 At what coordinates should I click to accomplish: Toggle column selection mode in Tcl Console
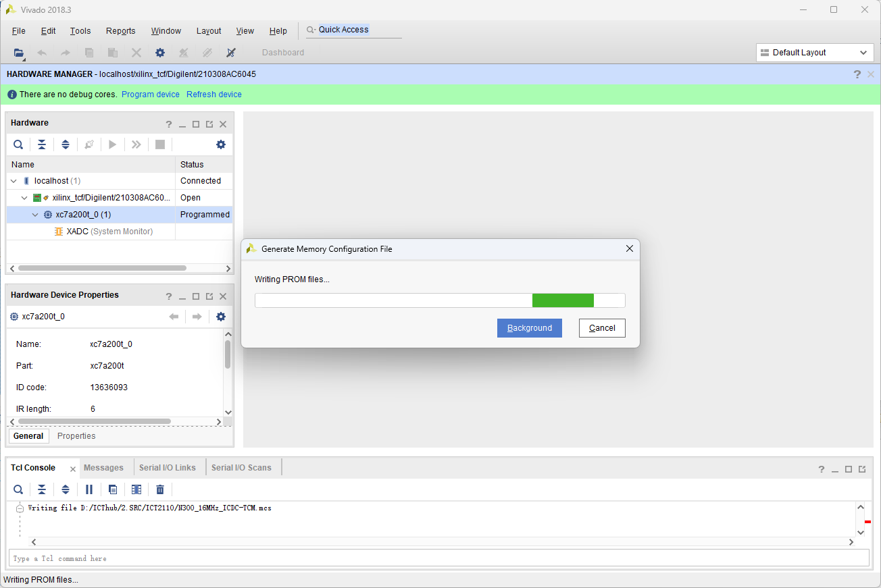pyautogui.click(x=136, y=489)
